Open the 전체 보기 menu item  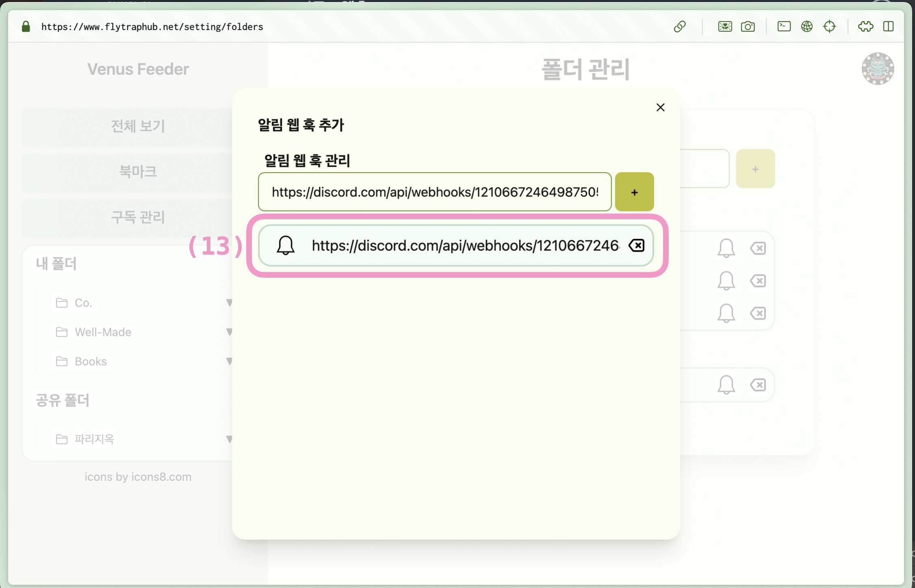pyautogui.click(x=138, y=126)
